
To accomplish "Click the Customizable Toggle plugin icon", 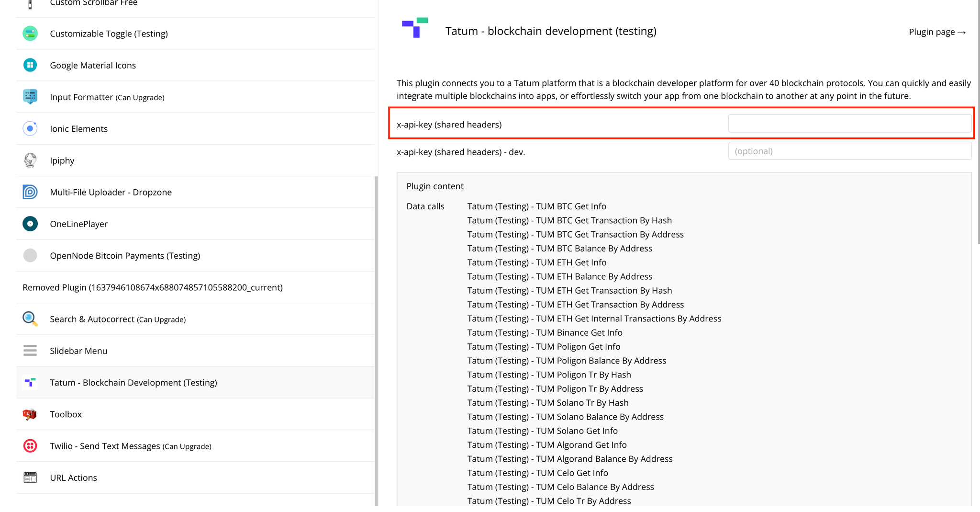I will click(30, 34).
